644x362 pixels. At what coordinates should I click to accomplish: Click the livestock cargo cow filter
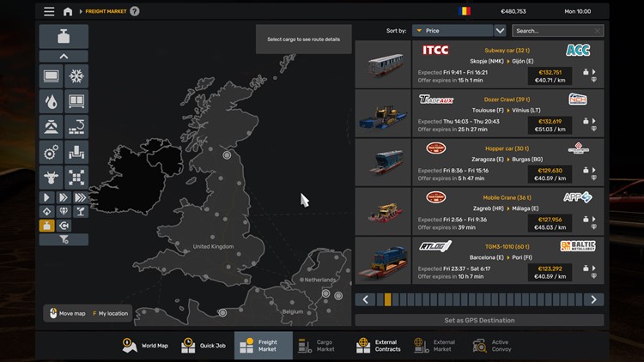pos(51,178)
